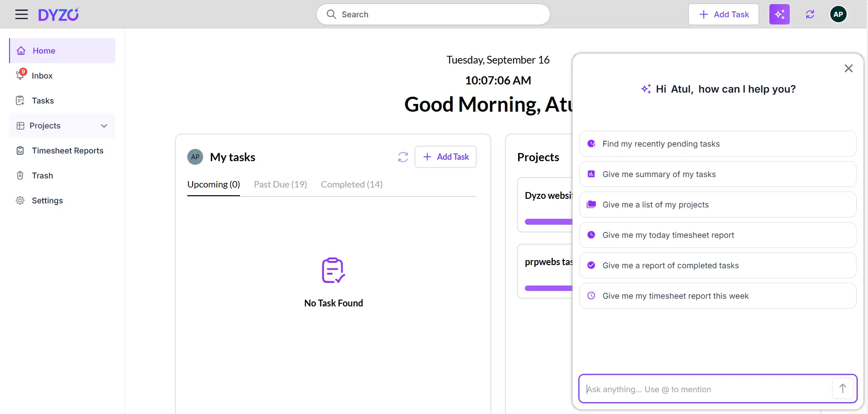
Task: Click the Dyzo website project progress bar
Action: click(x=549, y=222)
